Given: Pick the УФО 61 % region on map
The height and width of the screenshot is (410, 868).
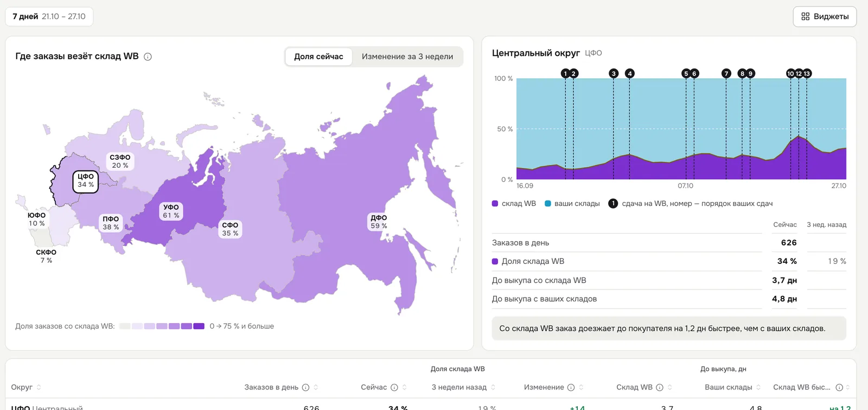Looking at the screenshot, I should 171,211.
